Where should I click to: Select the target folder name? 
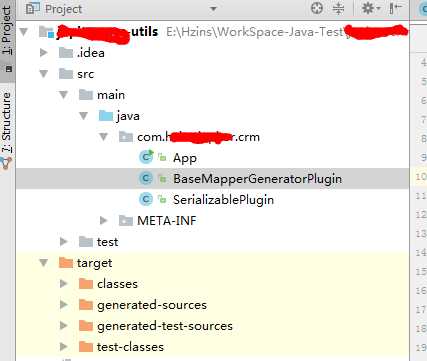pos(95,263)
